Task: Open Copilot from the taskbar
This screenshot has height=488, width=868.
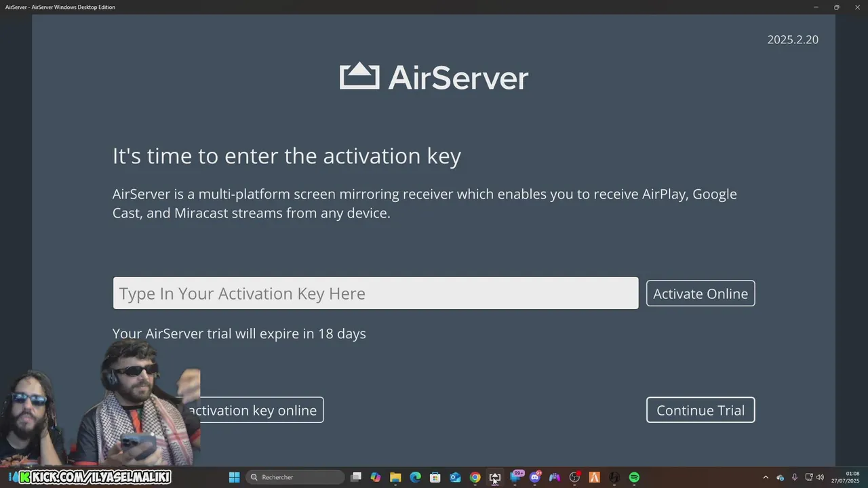Action: pyautogui.click(x=376, y=477)
